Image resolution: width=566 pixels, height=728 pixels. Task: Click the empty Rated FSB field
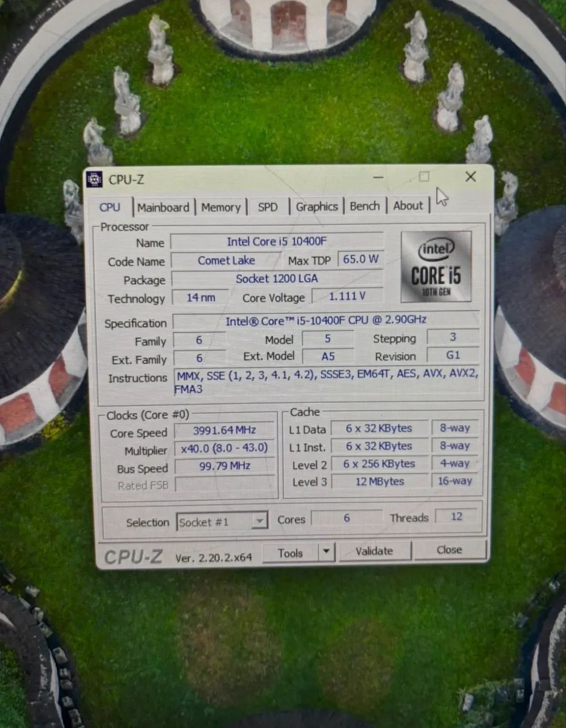click(x=224, y=484)
